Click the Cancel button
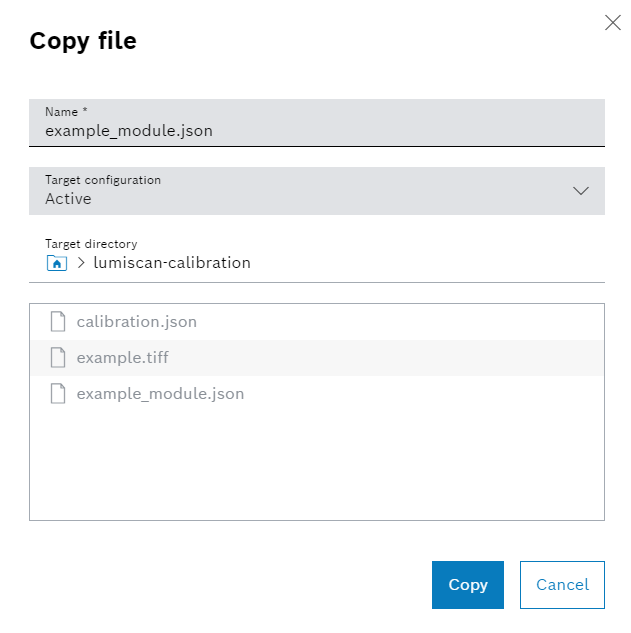Viewport: 631px width, 633px height. coord(562,585)
